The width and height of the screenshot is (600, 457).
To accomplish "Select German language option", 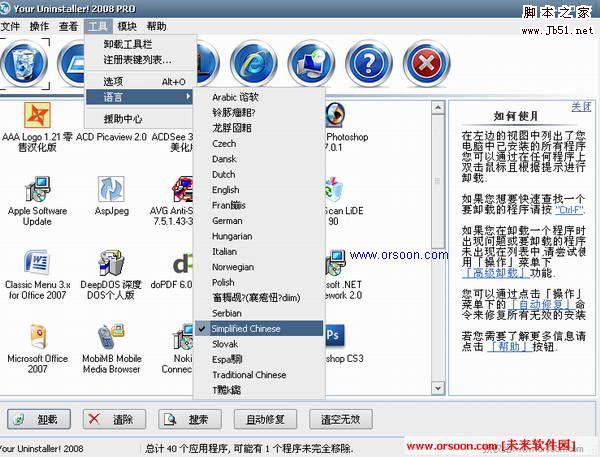I will tap(259, 221).
